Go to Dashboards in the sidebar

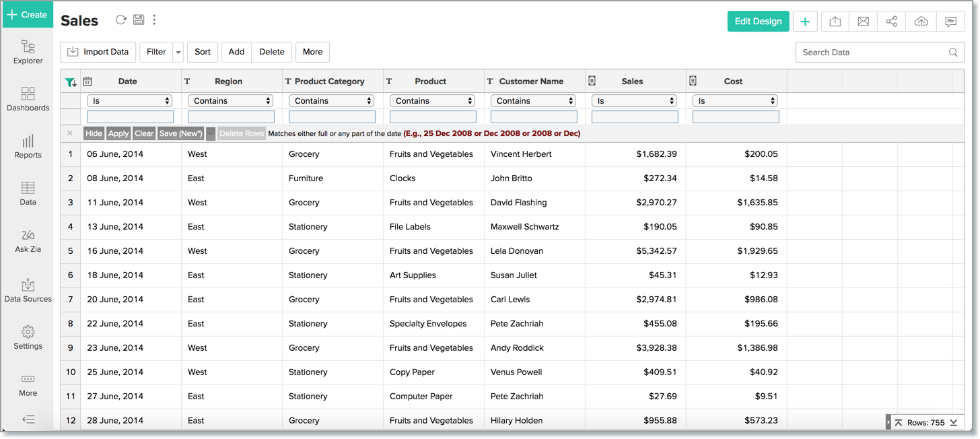[28, 99]
